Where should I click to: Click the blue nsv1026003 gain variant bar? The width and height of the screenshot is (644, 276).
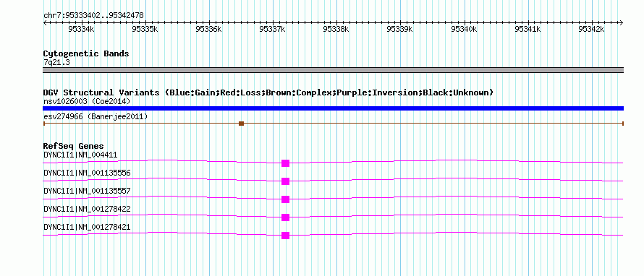(333, 108)
